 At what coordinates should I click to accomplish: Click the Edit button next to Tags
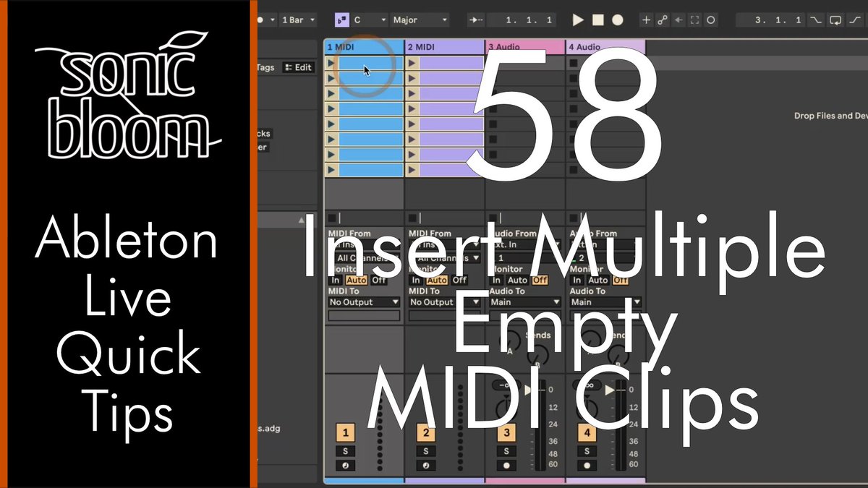(x=297, y=67)
